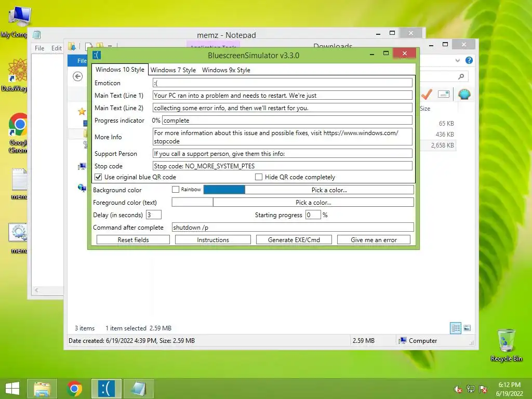
Task: Select the Google Chrome desktop shortcut
Action: [18, 133]
